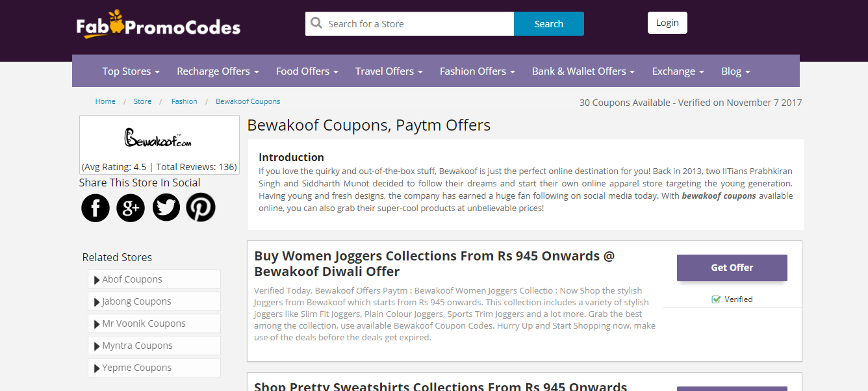Expand the Recharge Offers dropdown

218,71
